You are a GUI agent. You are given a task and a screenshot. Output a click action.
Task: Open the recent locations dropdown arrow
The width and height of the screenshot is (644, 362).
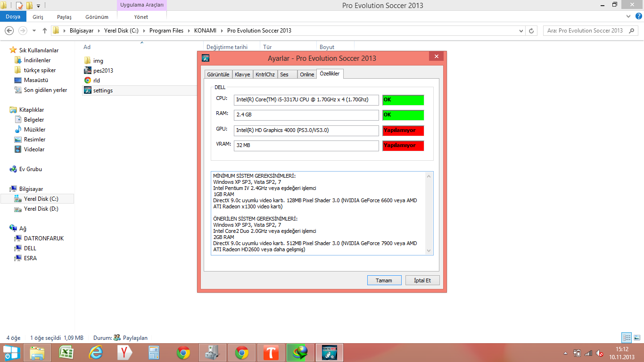[x=34, y=31]
